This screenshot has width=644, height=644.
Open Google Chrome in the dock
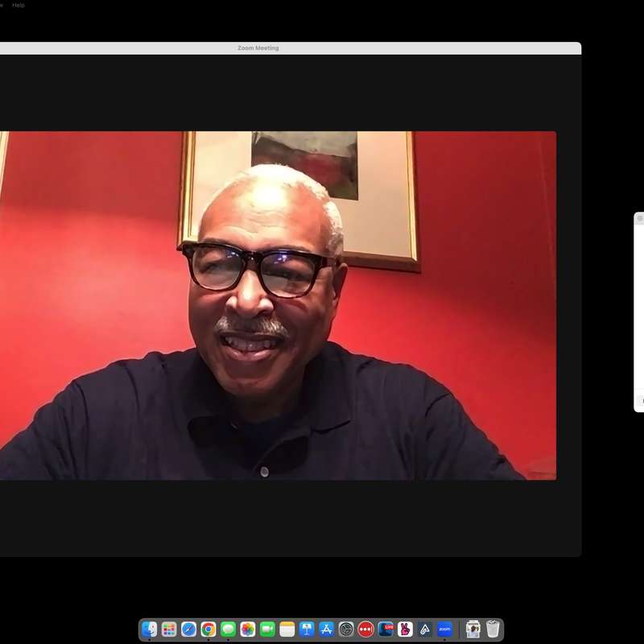(208, 630)
